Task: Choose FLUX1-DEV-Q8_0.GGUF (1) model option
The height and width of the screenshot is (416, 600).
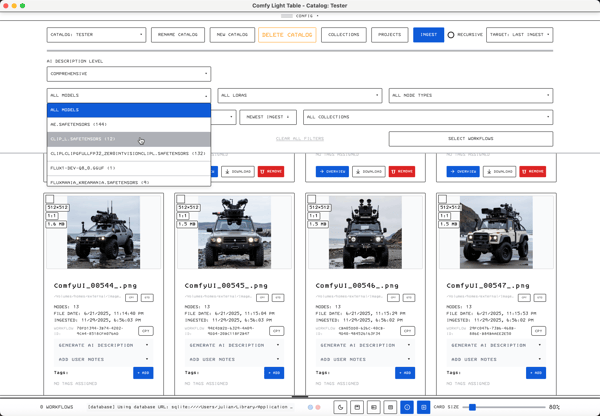Action: (129, 168)
